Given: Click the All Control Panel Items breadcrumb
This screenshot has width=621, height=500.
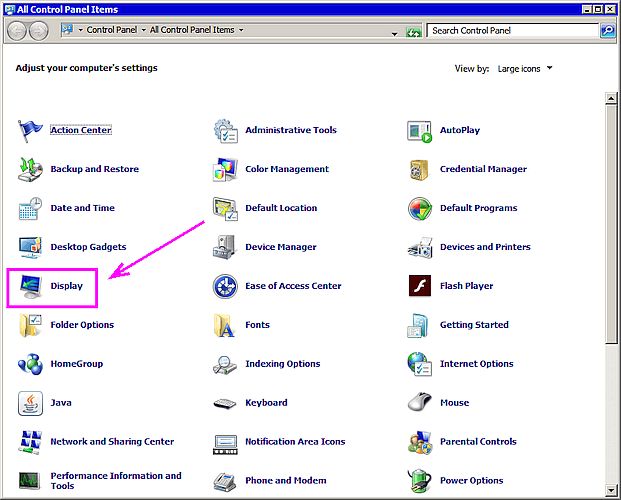Looking at the screenshot, I should [x=192, y=30].
